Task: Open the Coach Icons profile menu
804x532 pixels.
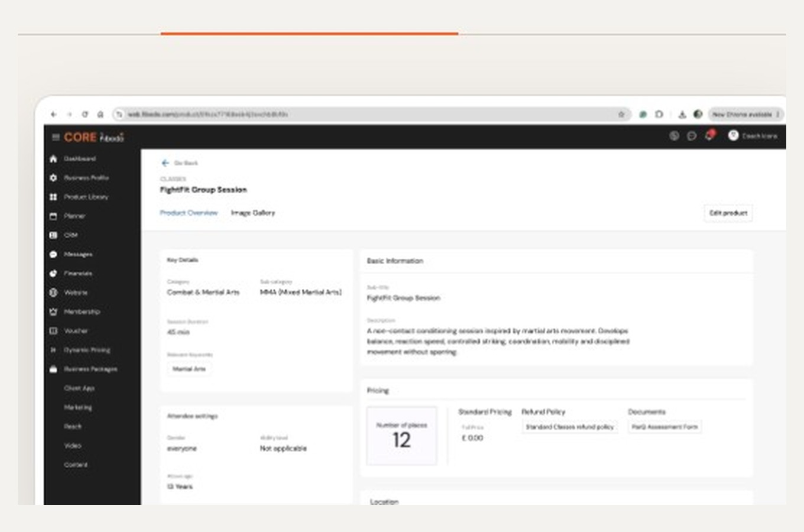Action: 753,136
